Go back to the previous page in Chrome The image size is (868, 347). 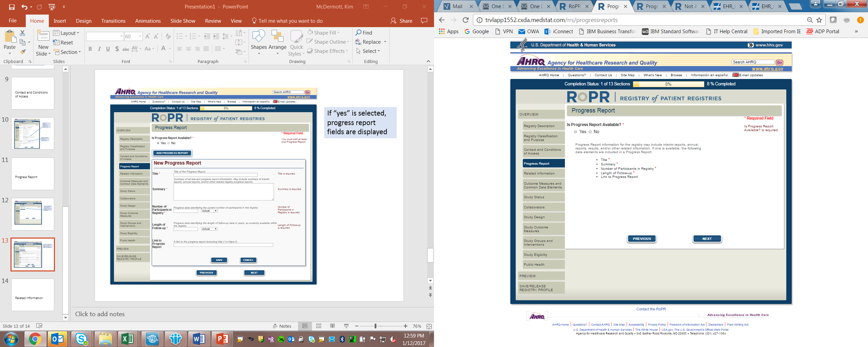click(x=441, y=20)
